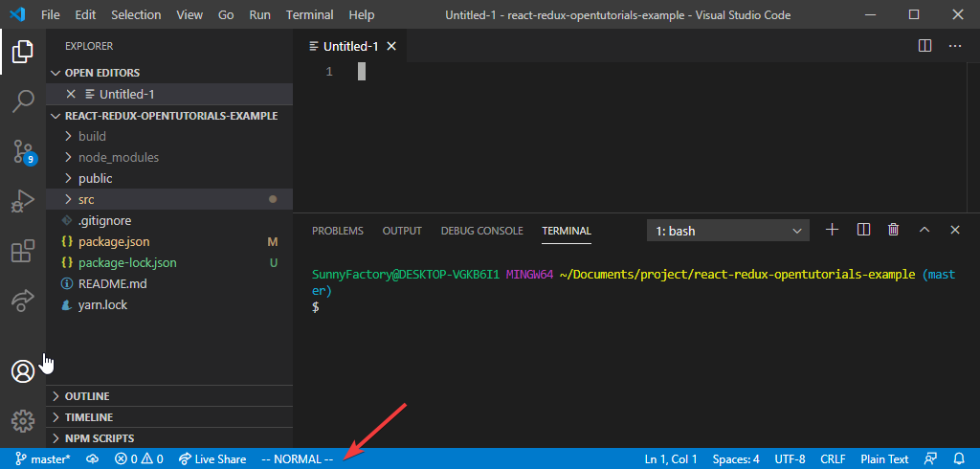The width and height of the screenshot is (980, 469).
Task: Start a Live Share session from status bar
Action: 212,459
